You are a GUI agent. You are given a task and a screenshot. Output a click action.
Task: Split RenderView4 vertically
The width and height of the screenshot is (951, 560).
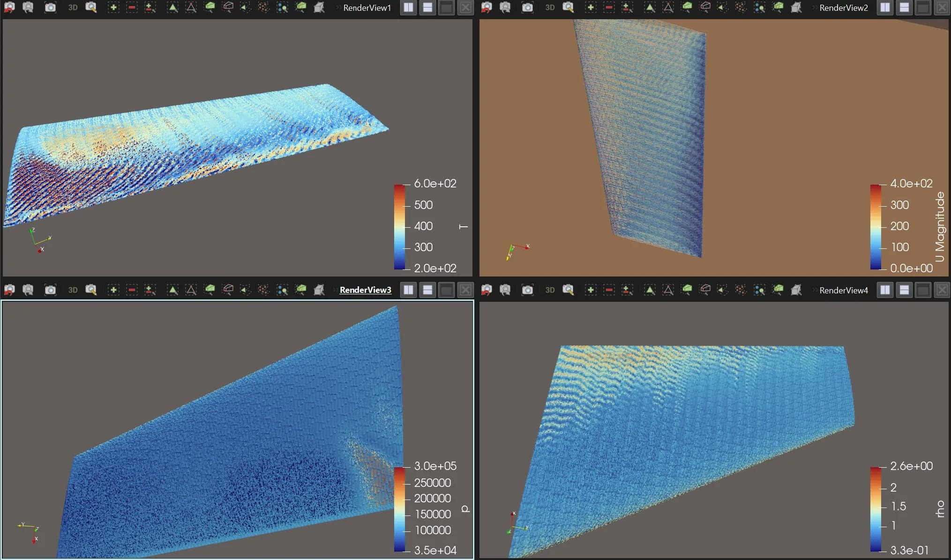pyautogui.click(x=905, y=290)
